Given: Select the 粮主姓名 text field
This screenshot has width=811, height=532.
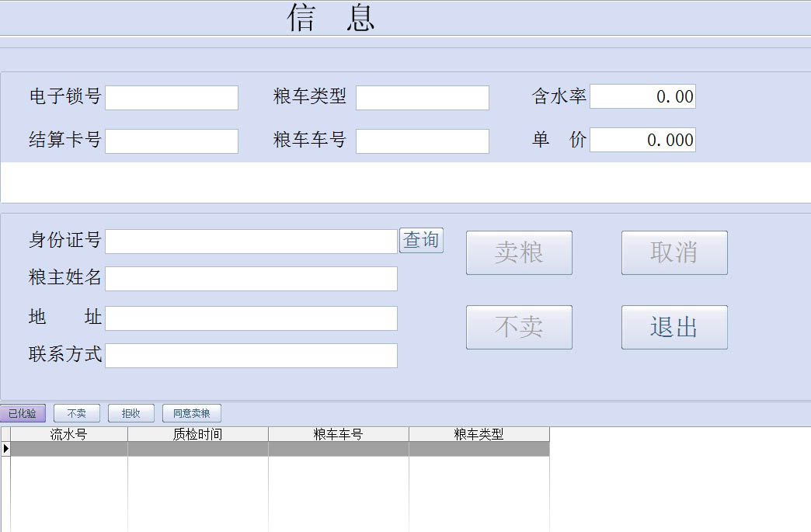Looking at the screenshot, I should click(x=251, y=279).
